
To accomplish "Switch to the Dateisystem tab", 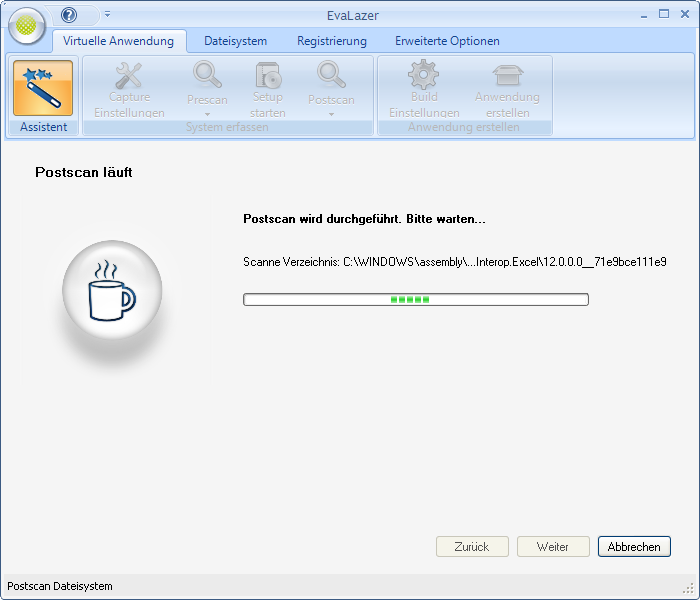I will pos(235,41).
